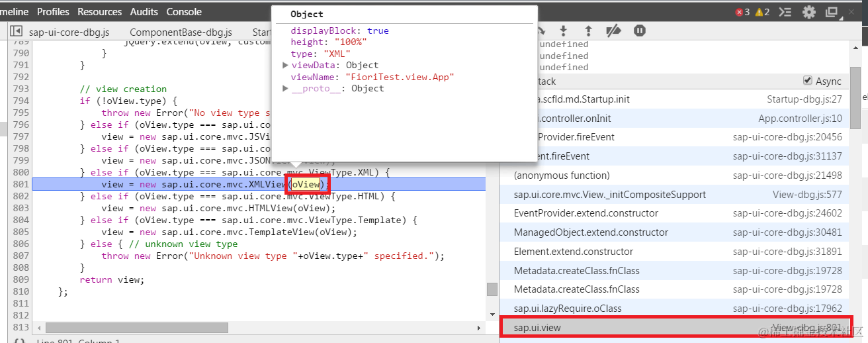Change the DevTools dock side icon

(832, 12)
